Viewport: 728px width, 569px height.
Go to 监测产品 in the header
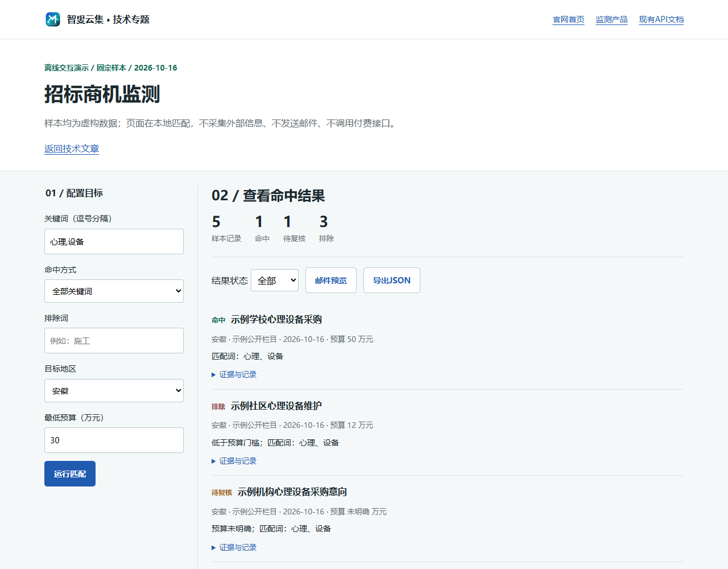pyautogui.click(x=611, y=19)
